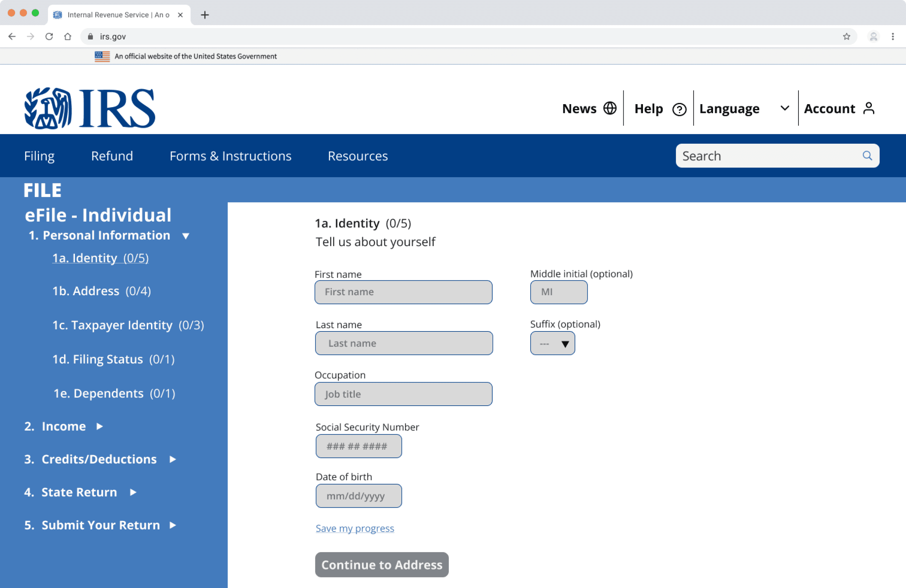Open the Refund menu item

(x=112, y=156)
